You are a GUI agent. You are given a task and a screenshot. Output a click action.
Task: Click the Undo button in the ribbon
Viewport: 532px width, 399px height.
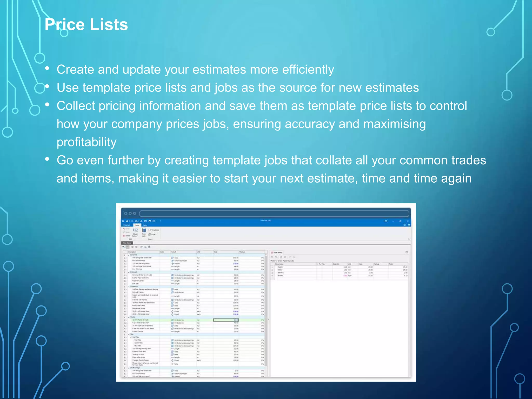[x=126, y=229]
